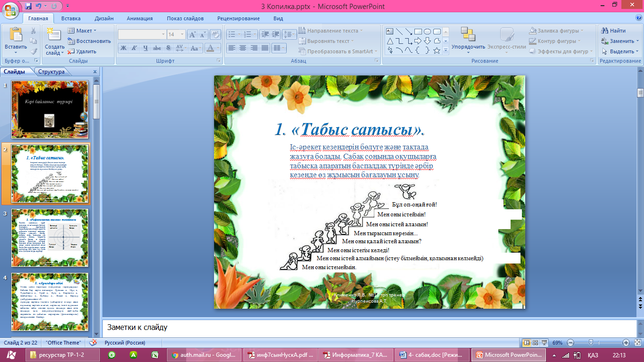
Task: Click the Удалить delete slide button
Action: (82, 51)
